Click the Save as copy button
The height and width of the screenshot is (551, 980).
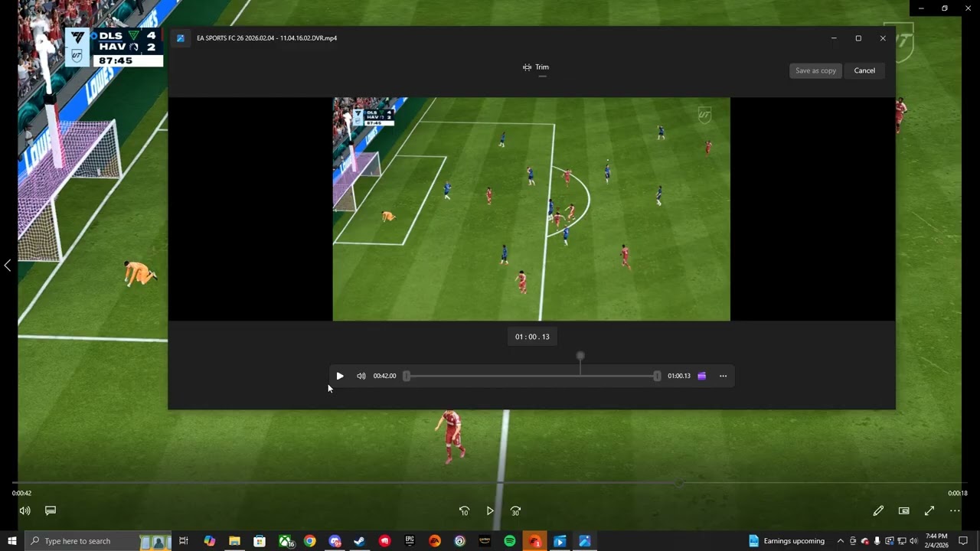point(815,70)
